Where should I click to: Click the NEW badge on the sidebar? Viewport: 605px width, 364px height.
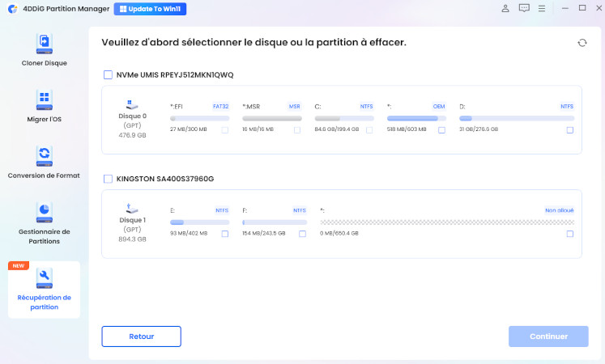18,266
